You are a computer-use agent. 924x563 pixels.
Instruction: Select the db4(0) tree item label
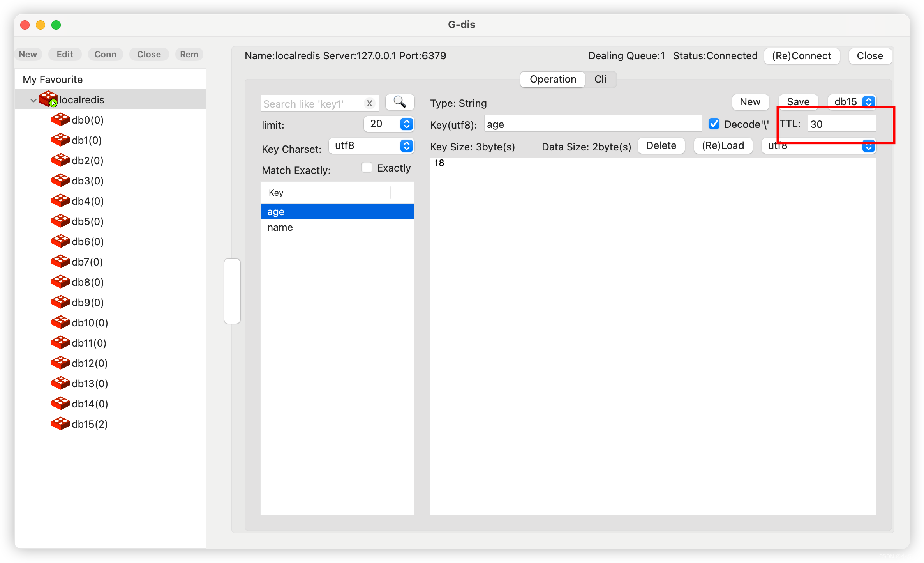tap(88, 201)
